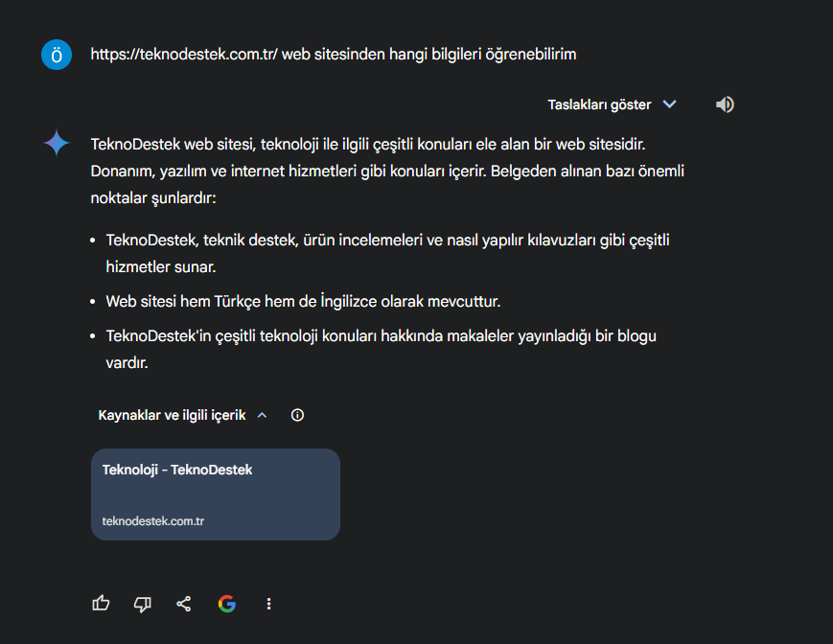Click the Gemini sparkle icon beside the answer
Screen dimensions: 833x644
(x=57, y=143)
